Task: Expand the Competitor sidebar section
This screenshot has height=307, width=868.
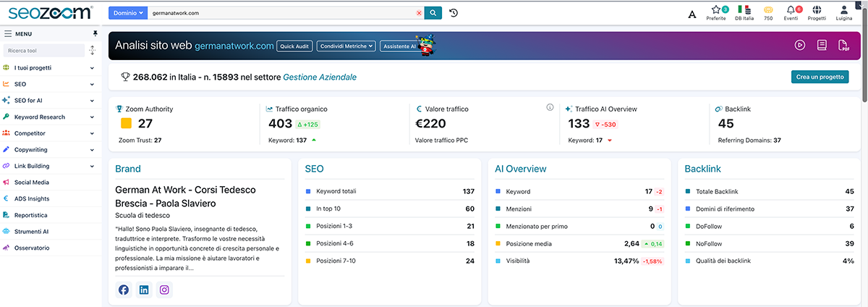Action: (x=49, y=133)
